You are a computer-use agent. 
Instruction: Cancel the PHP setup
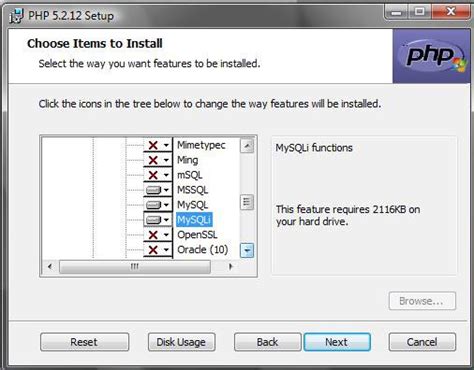[x=422, y=342]
